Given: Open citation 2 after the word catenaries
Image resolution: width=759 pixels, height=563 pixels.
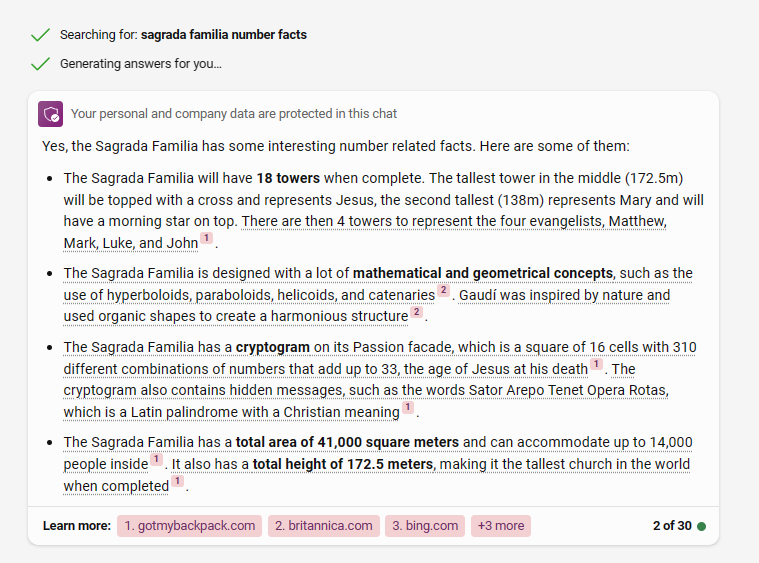Looking at the screenshot, I should (443, 290).
